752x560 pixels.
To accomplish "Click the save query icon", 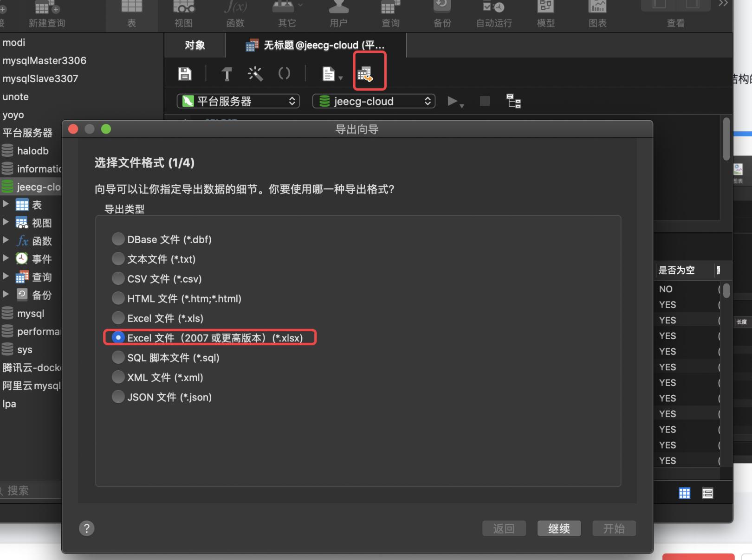I will [x=185, y=74].
